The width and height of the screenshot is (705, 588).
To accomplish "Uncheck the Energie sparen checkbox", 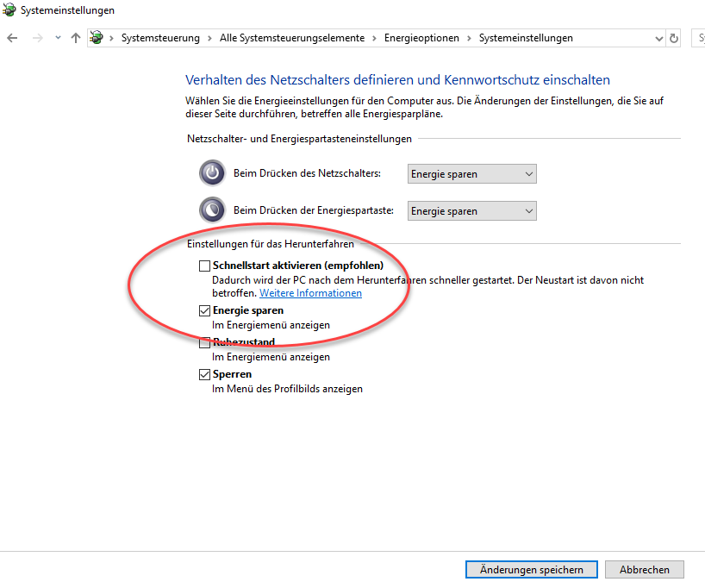I will tap(204, 310).
